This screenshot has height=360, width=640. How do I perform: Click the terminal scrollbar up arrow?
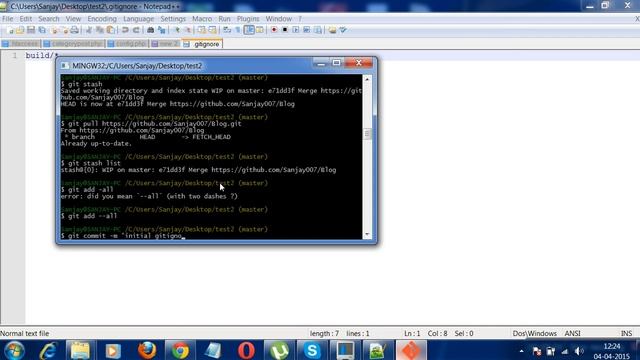tap(367, 79)
